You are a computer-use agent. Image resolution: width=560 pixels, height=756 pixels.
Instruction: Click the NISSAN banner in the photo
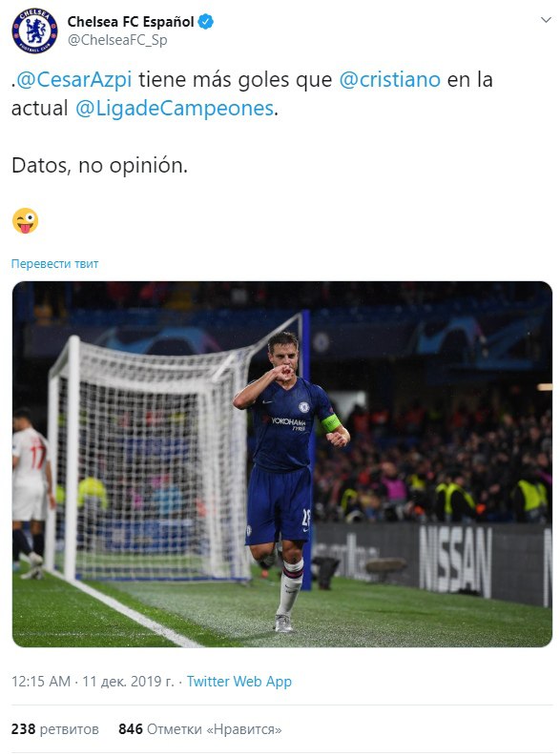point(455,562)
